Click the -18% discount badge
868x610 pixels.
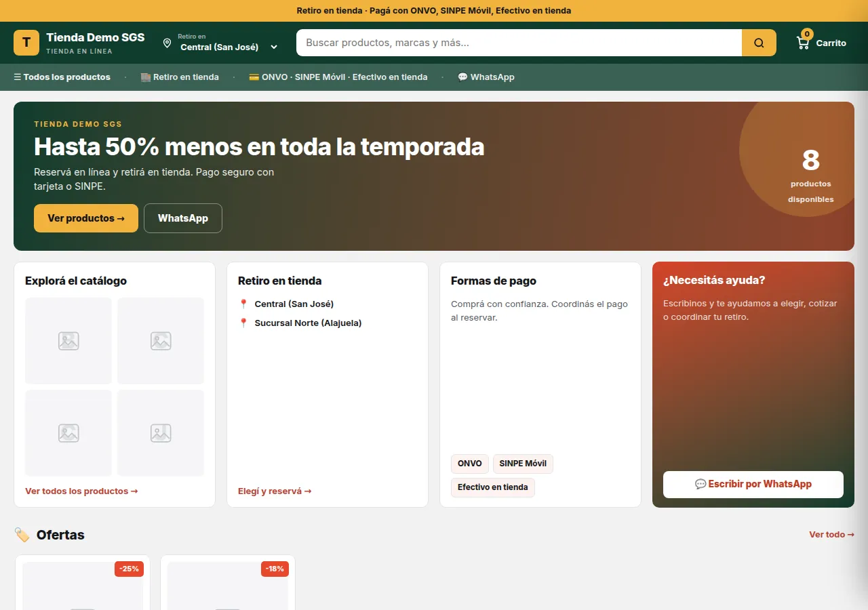[275, 569]
